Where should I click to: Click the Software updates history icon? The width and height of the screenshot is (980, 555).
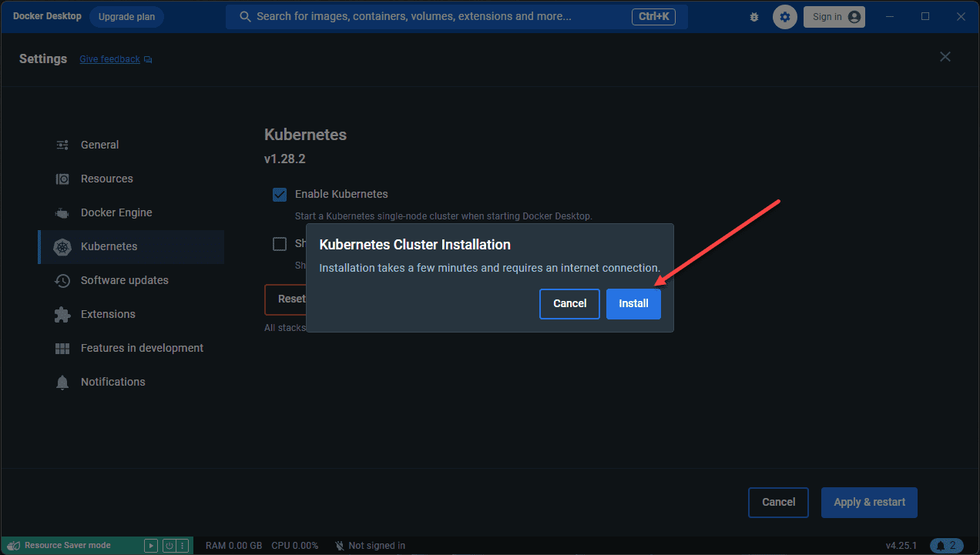62,281
